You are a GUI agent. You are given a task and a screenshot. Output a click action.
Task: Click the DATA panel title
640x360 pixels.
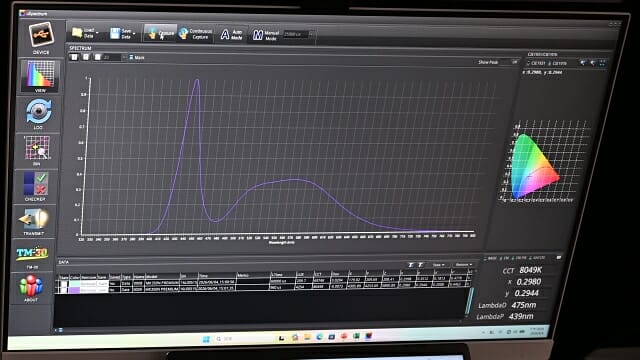(x=64, y=262)
